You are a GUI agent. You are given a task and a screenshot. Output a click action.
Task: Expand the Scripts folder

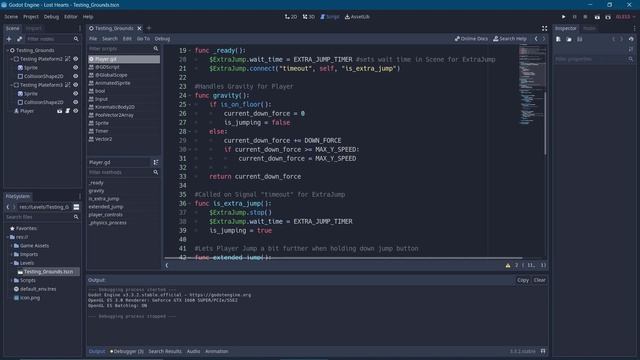11,280
